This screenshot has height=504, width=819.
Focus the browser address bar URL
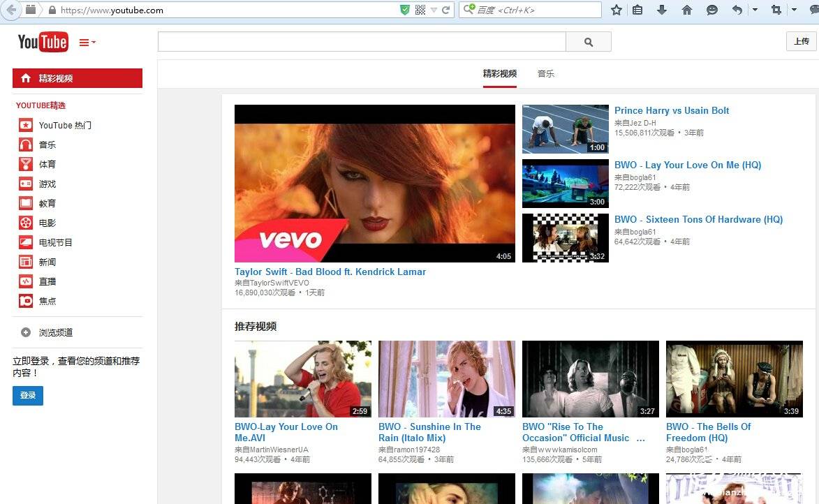pos(227,10)
